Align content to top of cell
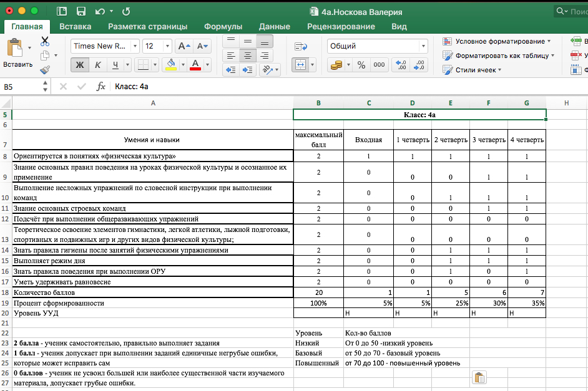The height and width of the screenshot is (391, 588). (x=231, y=41)
